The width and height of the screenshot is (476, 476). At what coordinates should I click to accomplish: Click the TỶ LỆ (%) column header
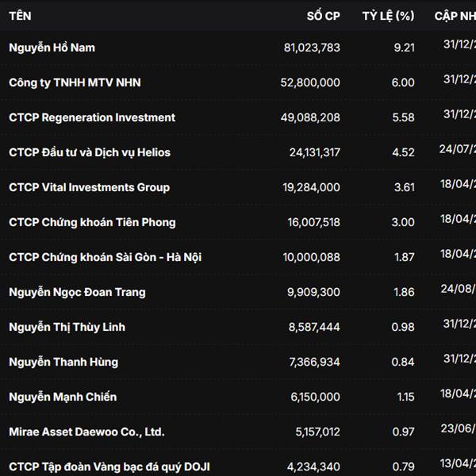(x=388, y=16)
